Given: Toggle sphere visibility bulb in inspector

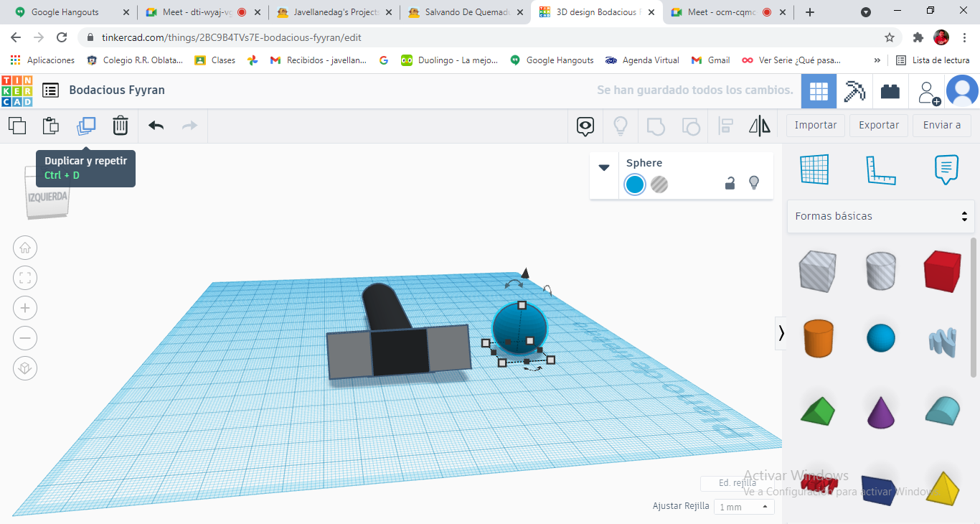Looking at the screenshot, I should pyautogui.click(x=754, y=183).
